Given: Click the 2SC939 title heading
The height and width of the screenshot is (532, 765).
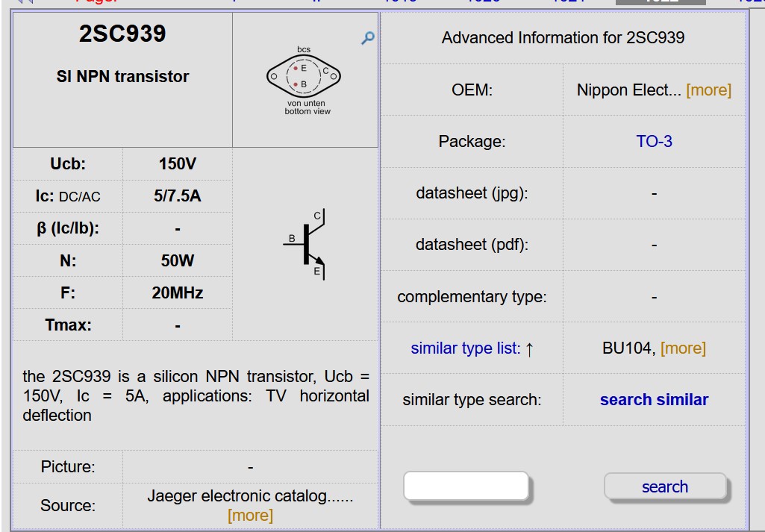Looking at the screenshot, I should 122,34.
